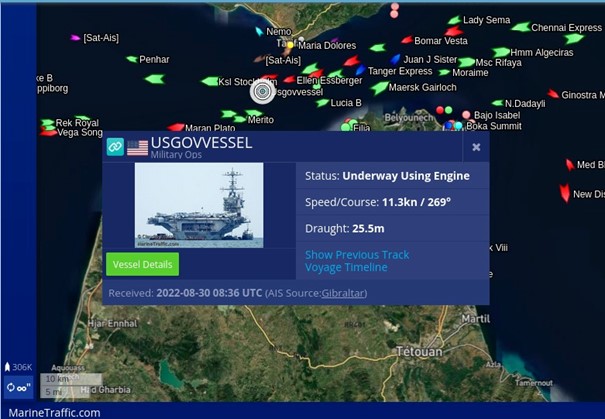Click the 10 km map scale bar
The width and height of the screenshot is (605, 419).
coord(71,379)
